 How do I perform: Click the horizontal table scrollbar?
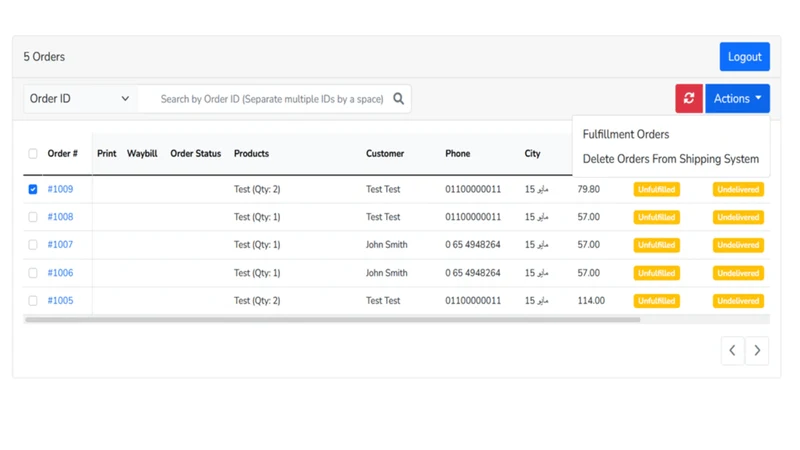[333, 320]
